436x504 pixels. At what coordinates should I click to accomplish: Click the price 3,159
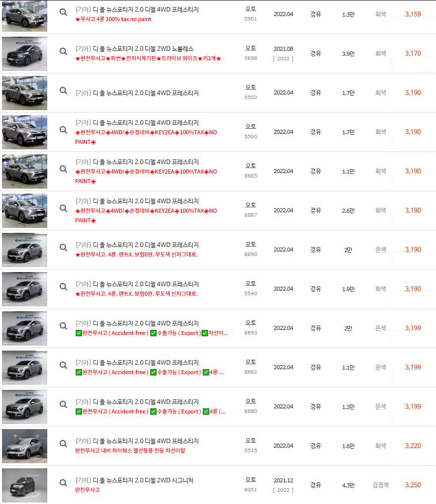[x=413, y=14]
